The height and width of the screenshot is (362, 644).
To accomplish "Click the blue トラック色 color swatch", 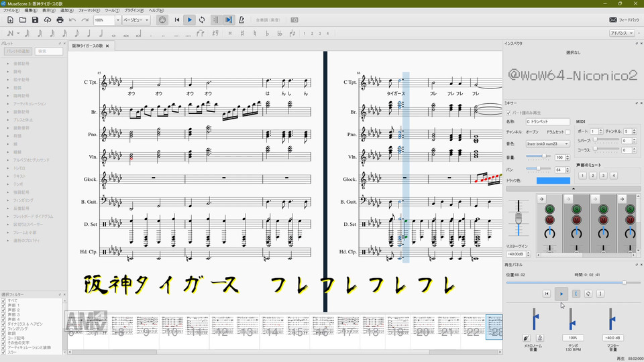I will 553,180.
